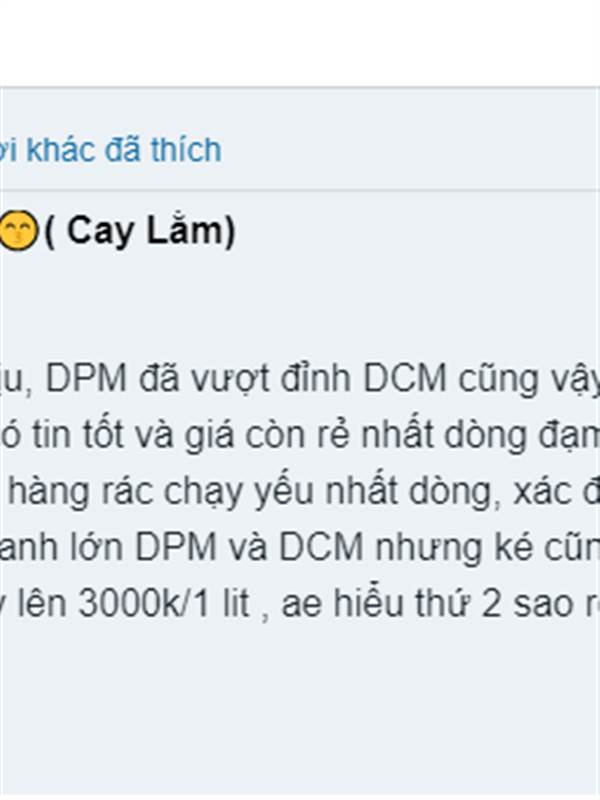This screenshot has width=600, height=800.
Task: Click the word "khác" in the likes link
Action: (x=61, y=150)
